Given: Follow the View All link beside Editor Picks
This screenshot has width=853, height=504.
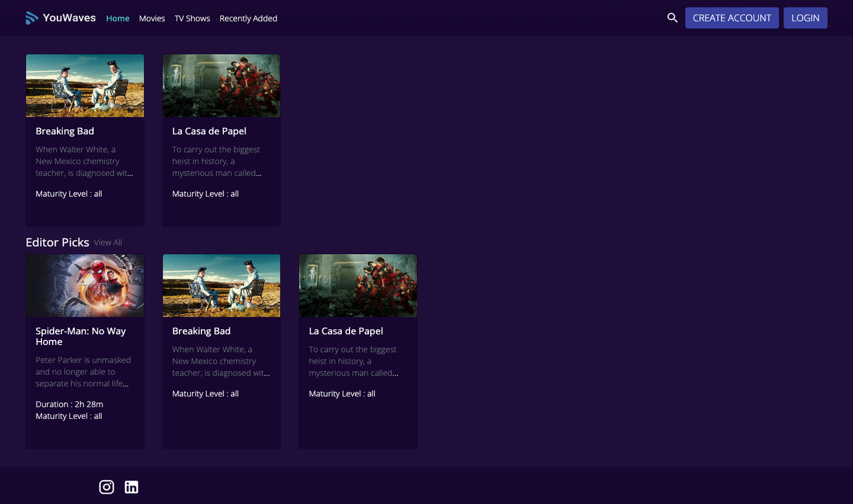Looking at the screenshot, I should click(108, 243).
